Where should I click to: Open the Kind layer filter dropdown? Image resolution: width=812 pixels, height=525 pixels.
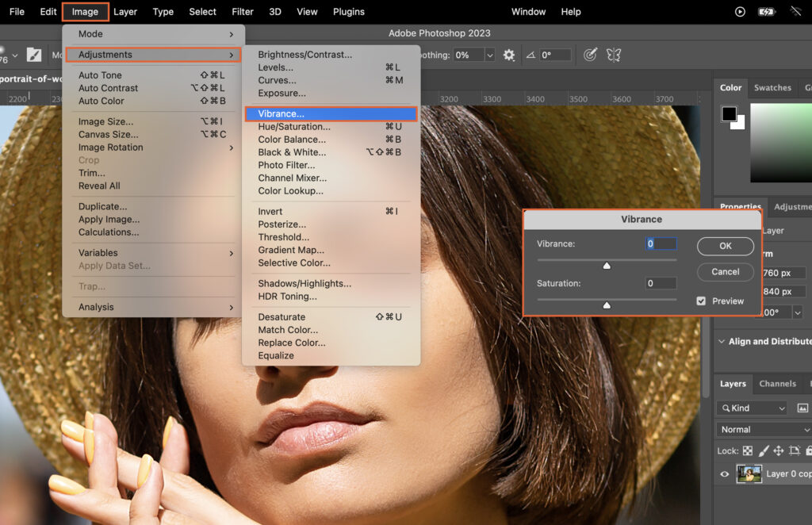(x=749, y=408)
